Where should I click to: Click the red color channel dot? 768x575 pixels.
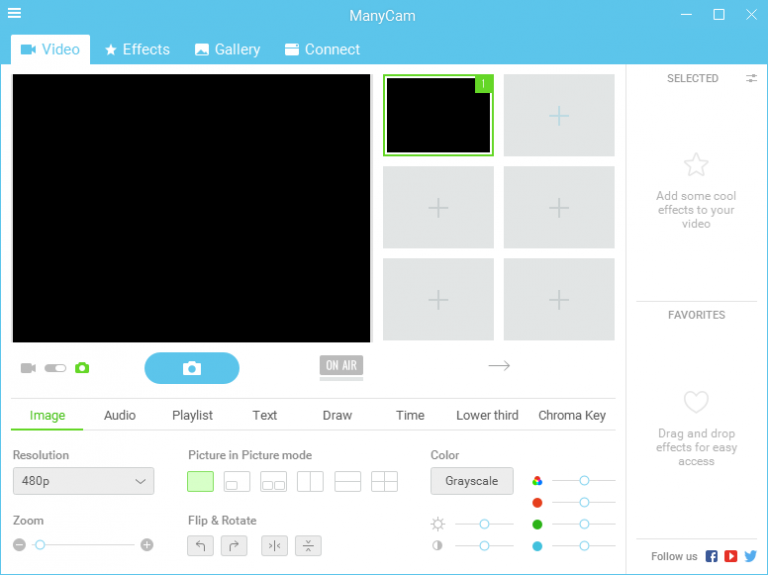537,503
